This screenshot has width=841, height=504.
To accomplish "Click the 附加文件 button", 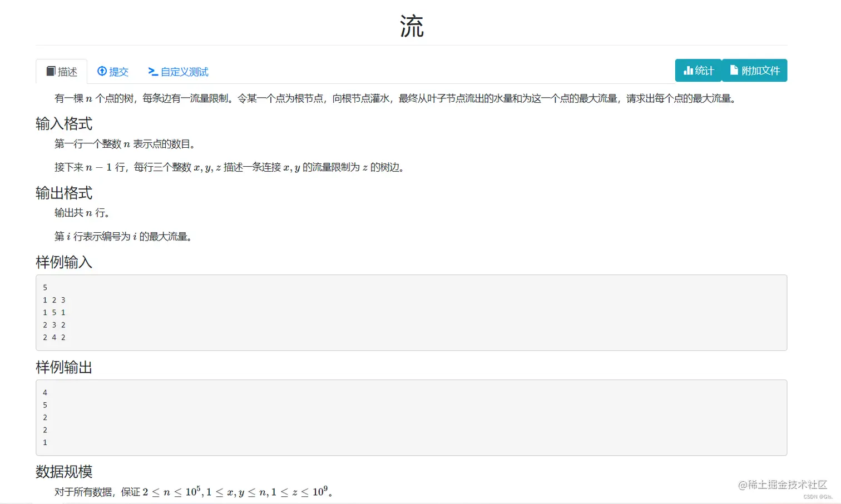I will tap(755, 71).
